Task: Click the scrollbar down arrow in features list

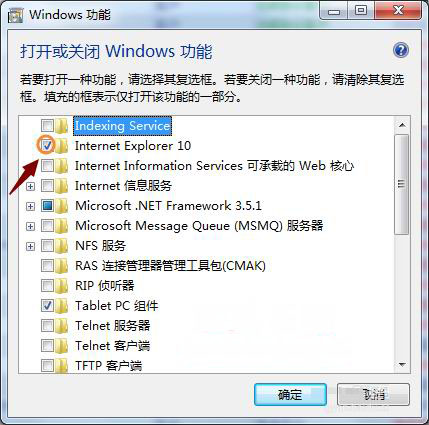Action: pos(402,365)
